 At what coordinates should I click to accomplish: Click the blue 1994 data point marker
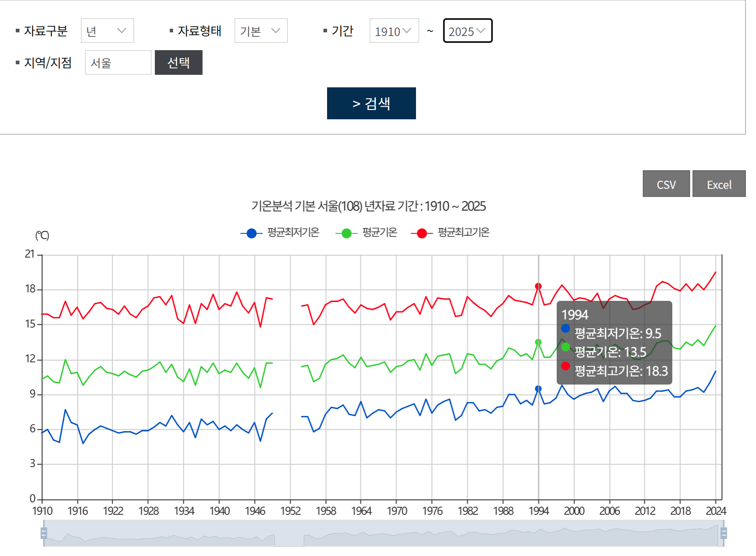(x=538, y=389)
